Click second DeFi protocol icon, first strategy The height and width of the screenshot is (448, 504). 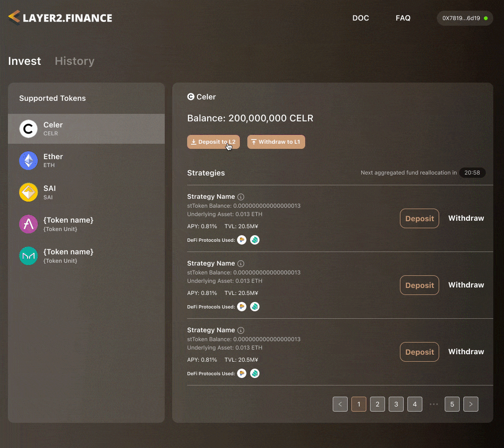255,240
